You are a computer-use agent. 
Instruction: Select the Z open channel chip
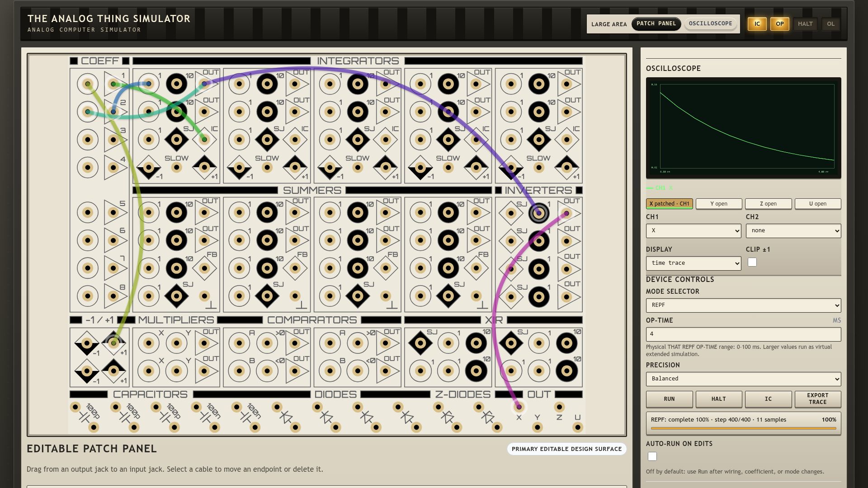click(769, 204)
